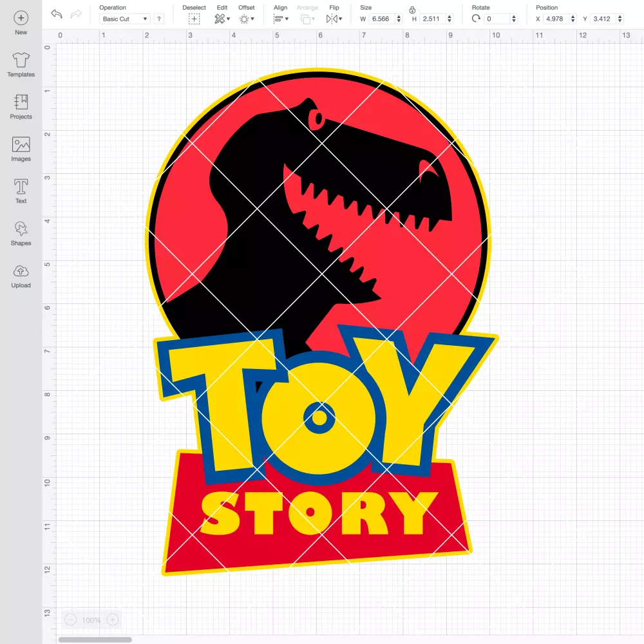Viewport: 644px width, 644px height.
Task: Click the horizontal canvas scrollbar
Action: pos(95,639)
